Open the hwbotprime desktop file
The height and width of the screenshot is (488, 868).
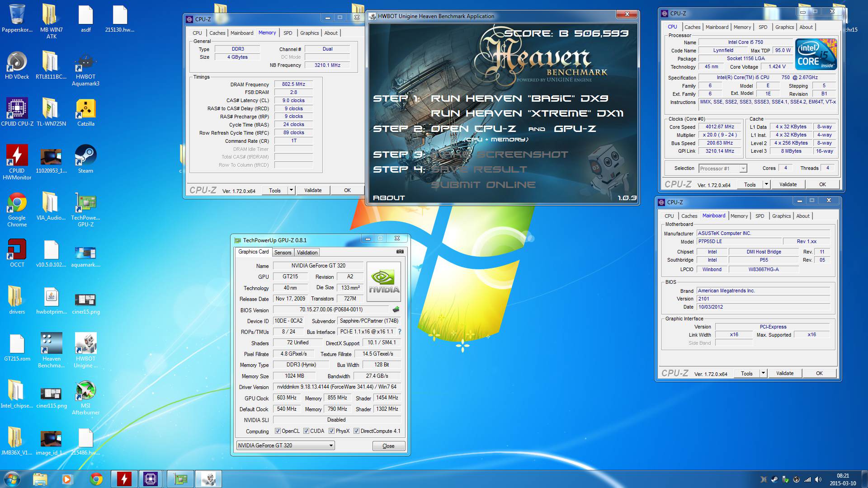[x=51, y=300]
